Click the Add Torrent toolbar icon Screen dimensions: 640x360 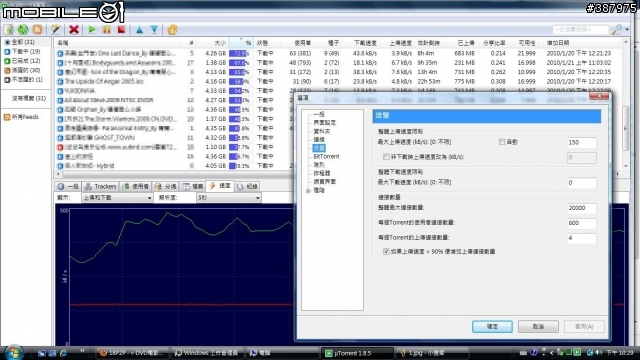pos(9,29)
